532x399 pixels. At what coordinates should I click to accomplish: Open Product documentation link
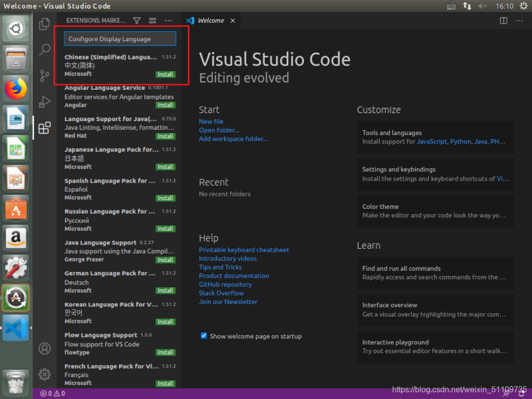click(234, 276)
